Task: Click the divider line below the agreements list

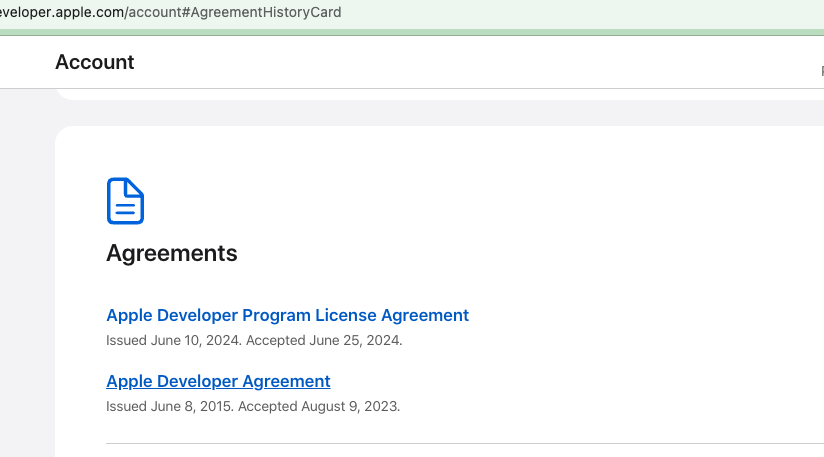Action: [x=460, y=443]
